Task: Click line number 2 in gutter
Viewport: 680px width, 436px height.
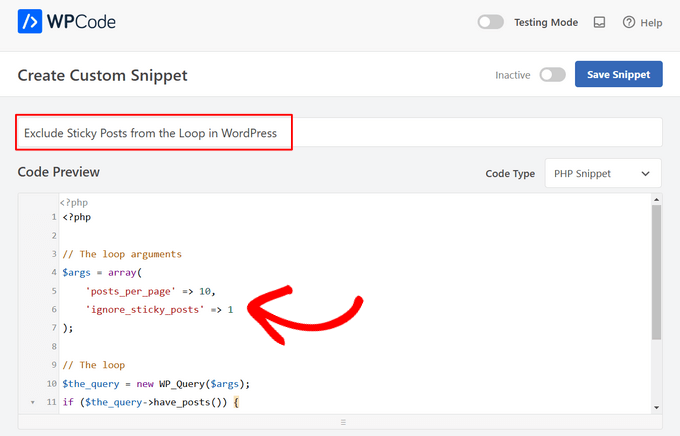Action: 54,236
